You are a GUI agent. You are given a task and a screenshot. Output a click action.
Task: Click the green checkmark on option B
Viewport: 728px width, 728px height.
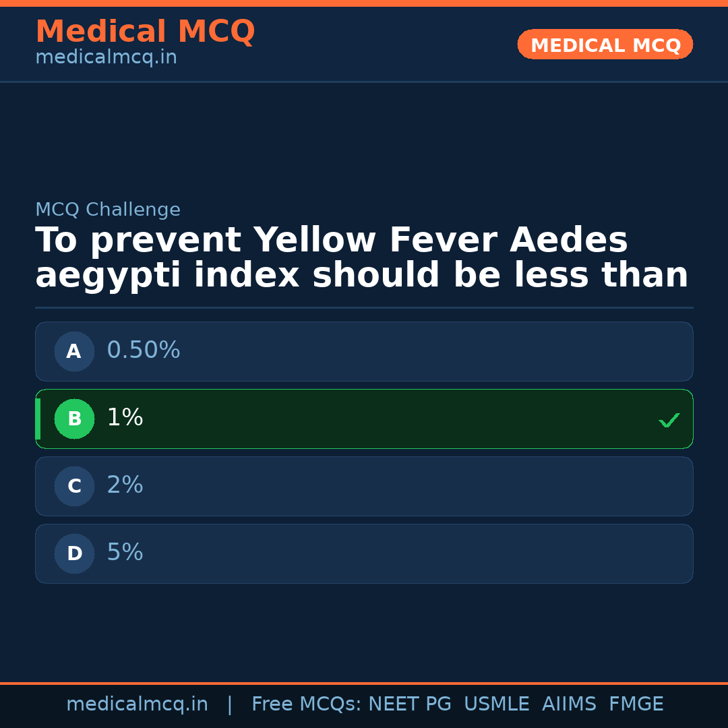(669, 420)
